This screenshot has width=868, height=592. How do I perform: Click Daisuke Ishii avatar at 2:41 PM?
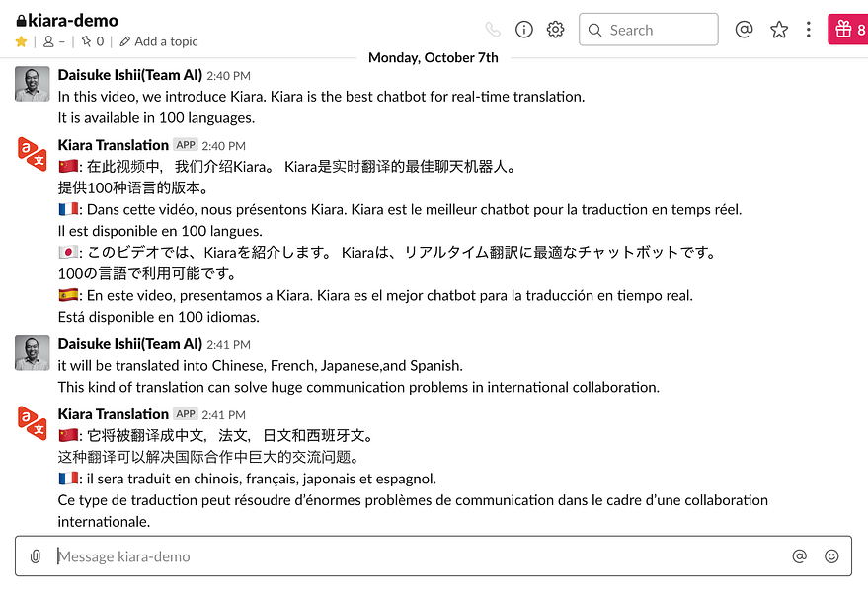click(x=33, y=353)
